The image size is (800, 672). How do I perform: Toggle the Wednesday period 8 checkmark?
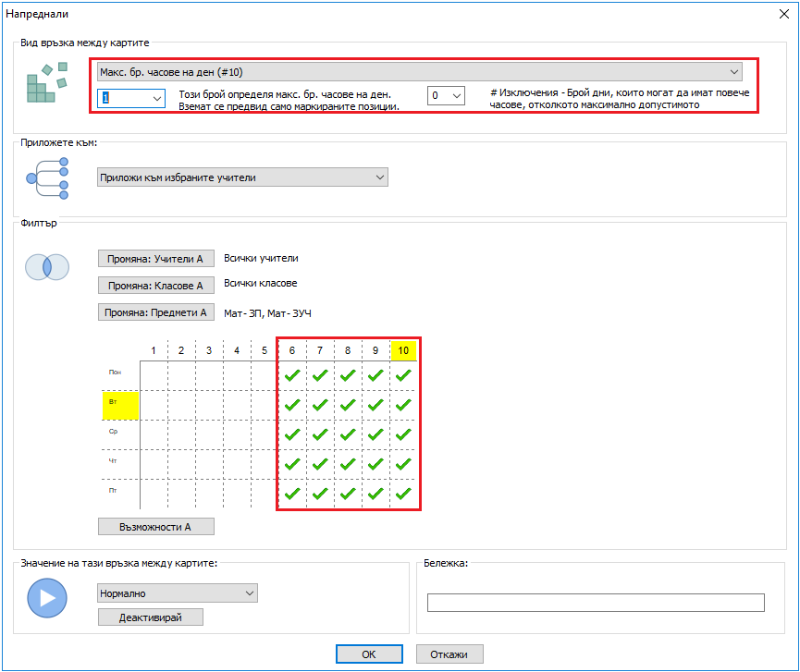coord(347,434)
